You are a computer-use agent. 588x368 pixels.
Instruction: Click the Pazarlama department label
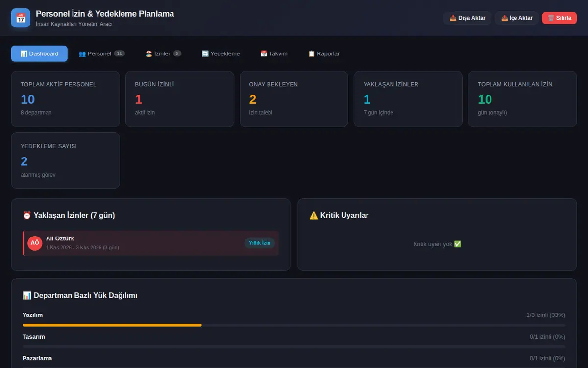(37, 358)
